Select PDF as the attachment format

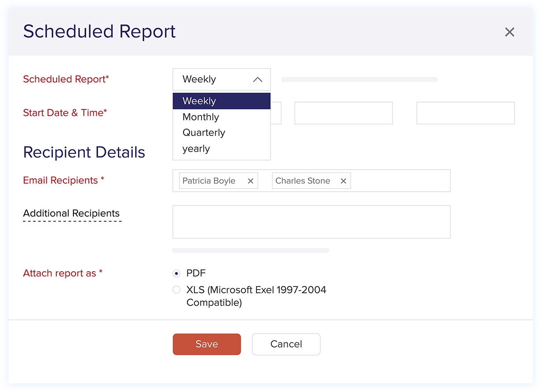coord(176,273)
